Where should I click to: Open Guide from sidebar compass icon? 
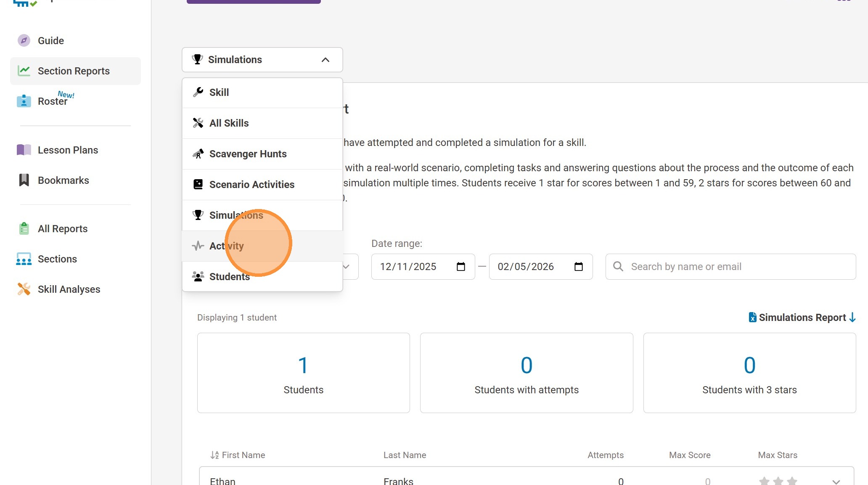pyautogui.click(x=24, y=40)
